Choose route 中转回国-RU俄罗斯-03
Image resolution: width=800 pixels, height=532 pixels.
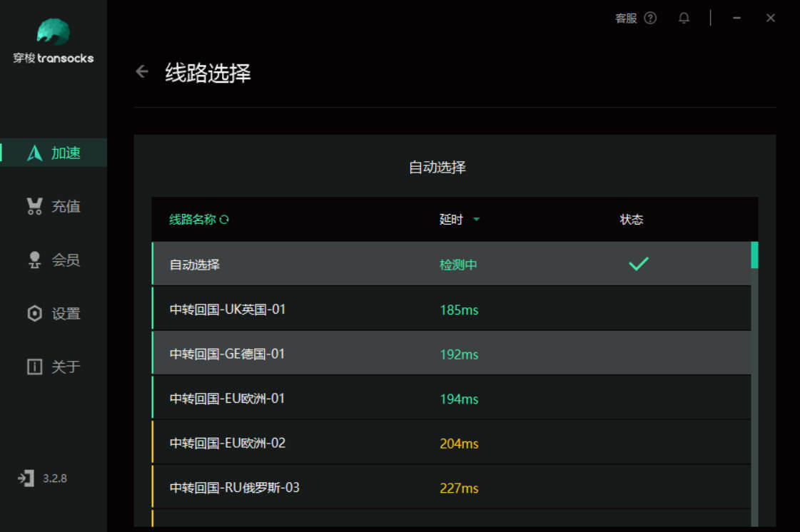click(x=452, y=486)
